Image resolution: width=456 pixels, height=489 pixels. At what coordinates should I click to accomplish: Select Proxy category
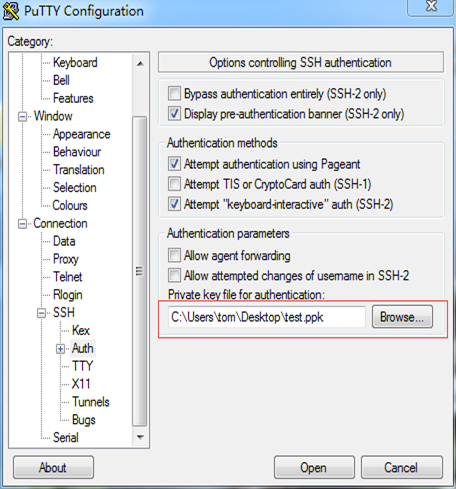click(66, 259)
